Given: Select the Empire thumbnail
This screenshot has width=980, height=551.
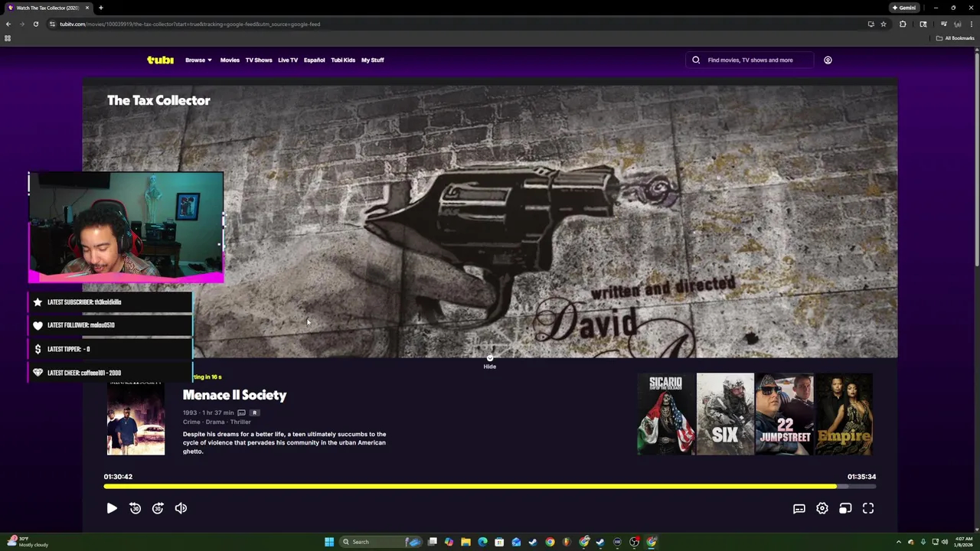Looking at the screenshot, I should [844, 414].
